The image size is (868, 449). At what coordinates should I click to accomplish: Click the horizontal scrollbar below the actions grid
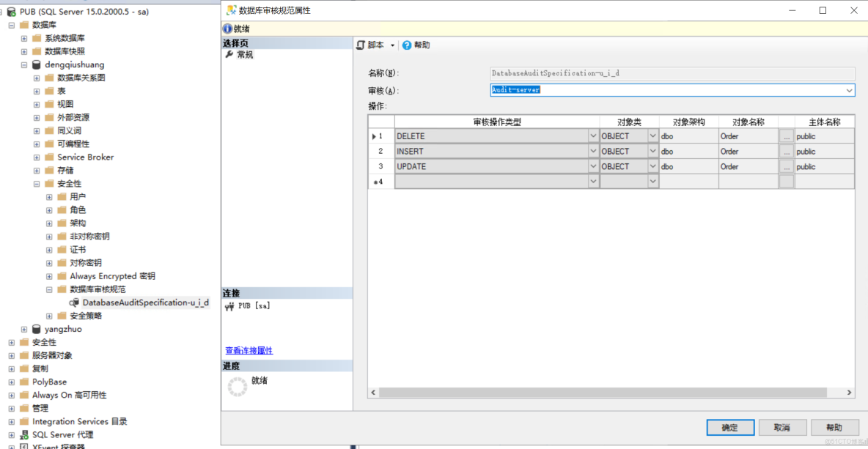(x=608, y=393)
